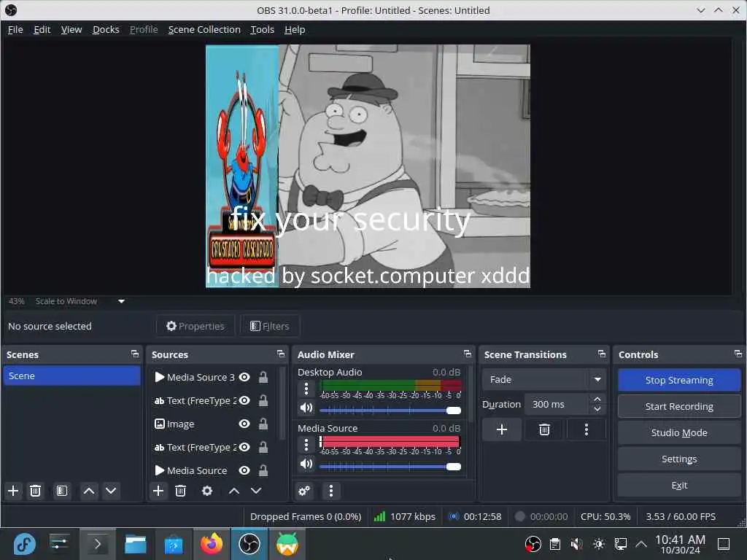747x560 pixels.
Task: Lock the Image source
Action: point(263,424)
